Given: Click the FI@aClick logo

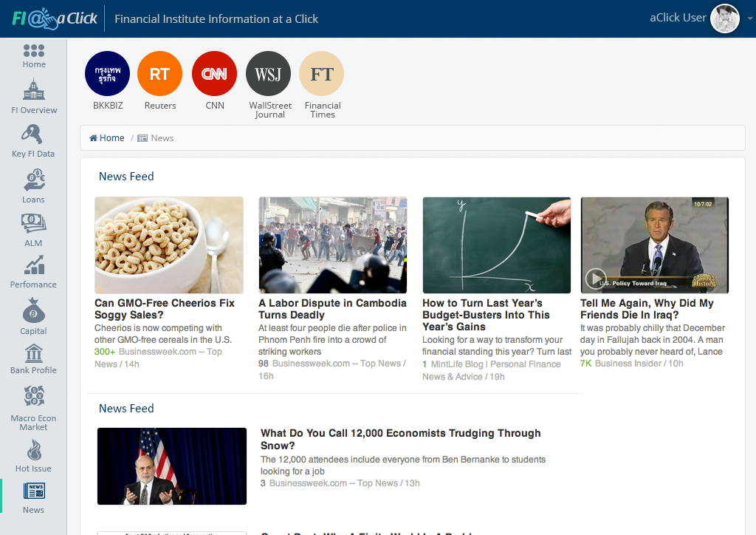Looking at the screenshot, I should point(55,18).
